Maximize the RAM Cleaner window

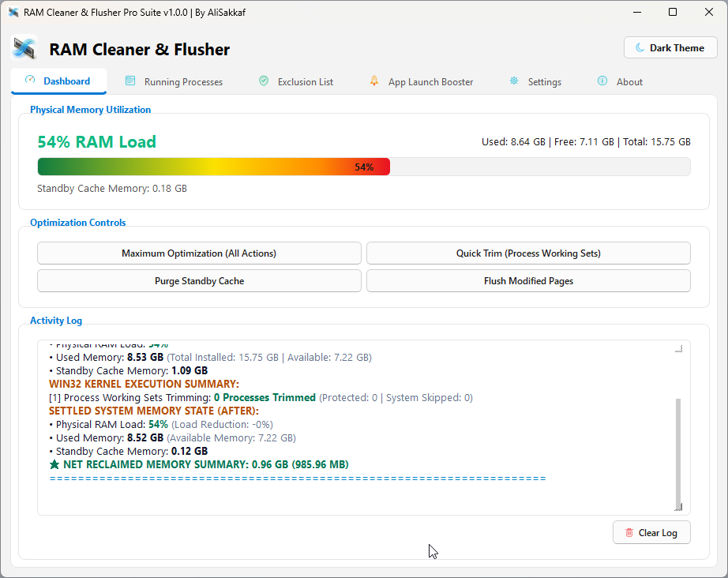[672, 12]
